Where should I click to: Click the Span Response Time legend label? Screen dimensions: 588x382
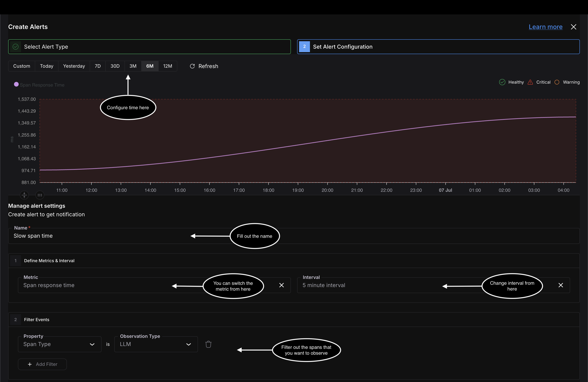(42, 85)
